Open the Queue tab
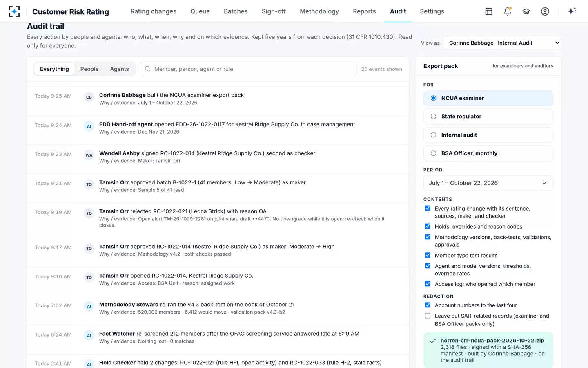 click(200, 11)
